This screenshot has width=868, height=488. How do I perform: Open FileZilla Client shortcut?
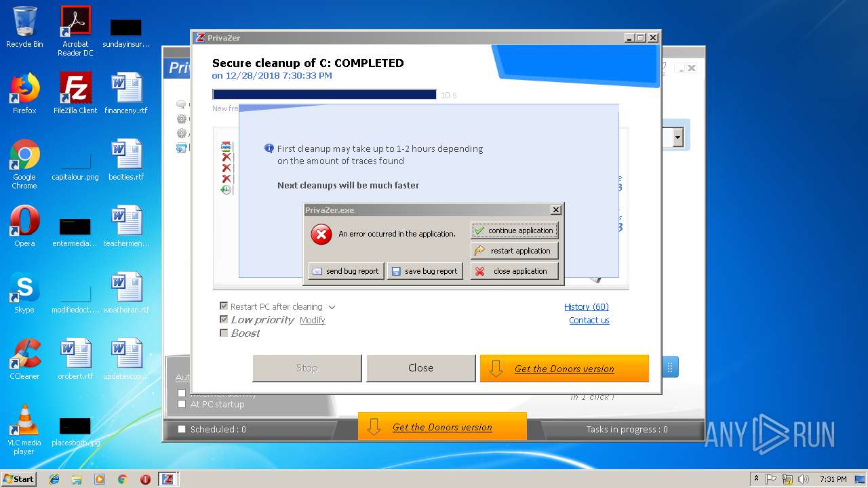(75, 94)
